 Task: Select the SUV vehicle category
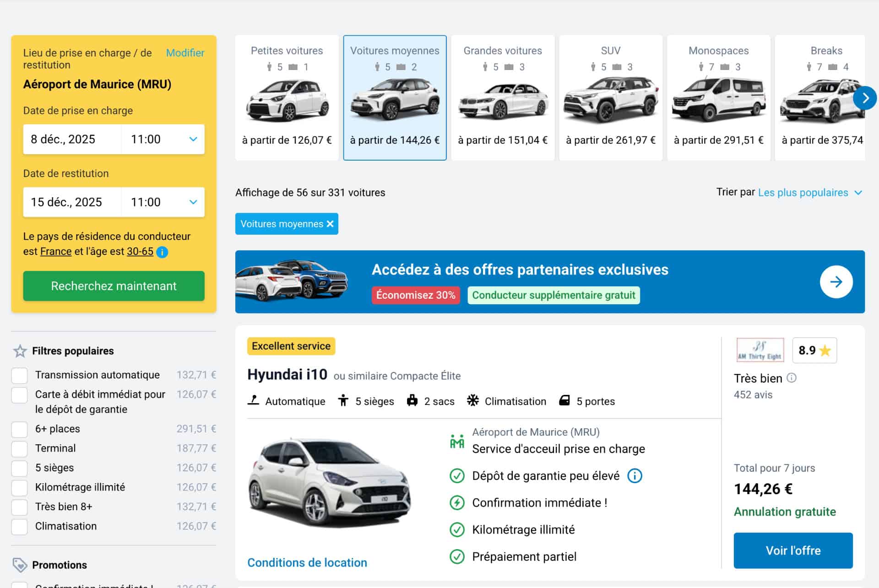pyautogui.click(x=611, y=97)
